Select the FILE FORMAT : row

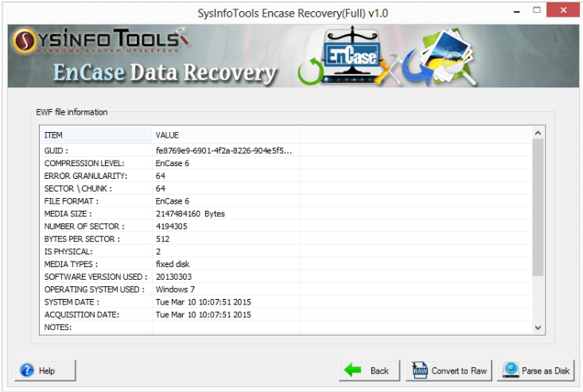coord(286,201)
